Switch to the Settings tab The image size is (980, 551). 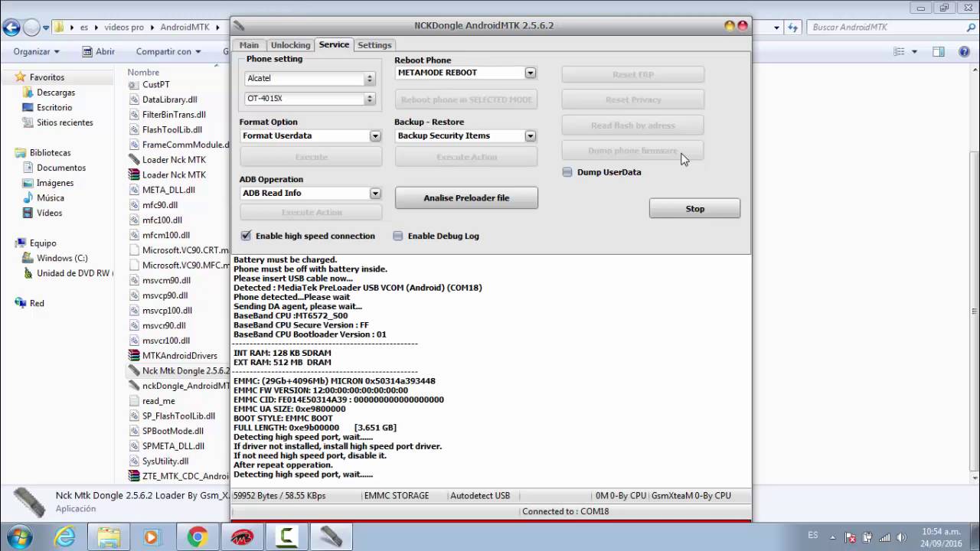tap(374, 45)
